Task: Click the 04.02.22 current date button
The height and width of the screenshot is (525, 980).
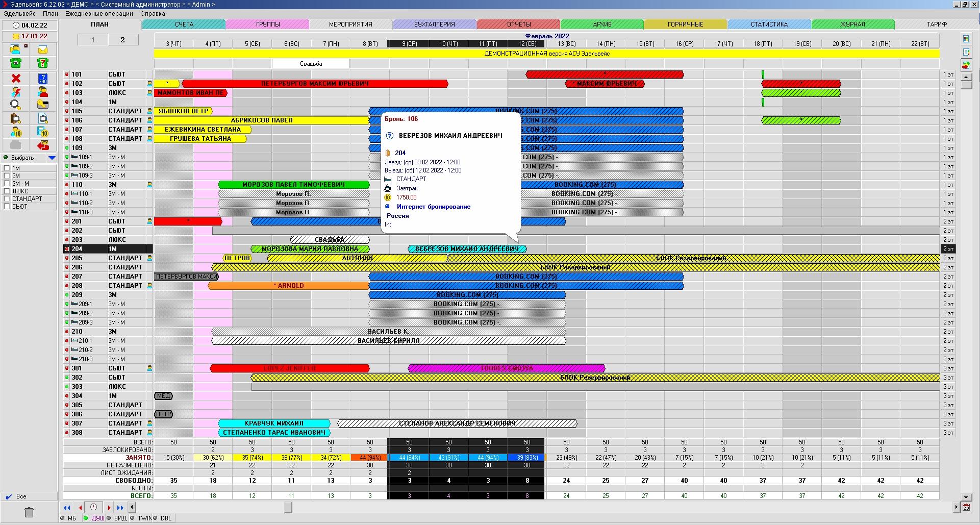Action: pyautogui.click(x=30, y=25)
